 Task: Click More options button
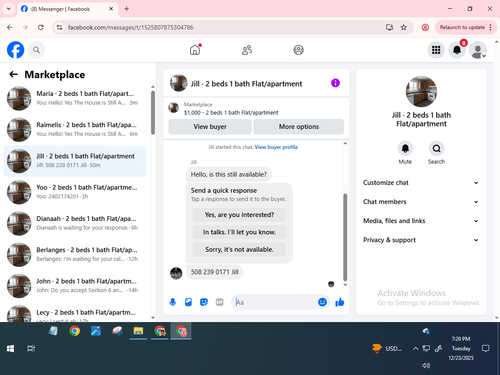(x=299, y=127)
